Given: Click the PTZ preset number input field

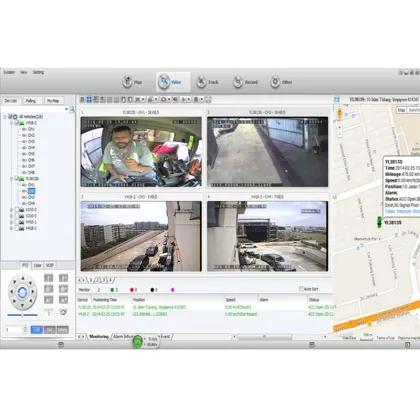Looking at the screenshot, I should click(x=13, y=330).
